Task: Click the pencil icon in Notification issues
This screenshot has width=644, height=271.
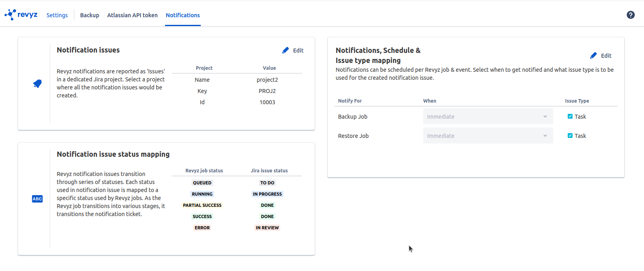Action: [x=285, y=51]
